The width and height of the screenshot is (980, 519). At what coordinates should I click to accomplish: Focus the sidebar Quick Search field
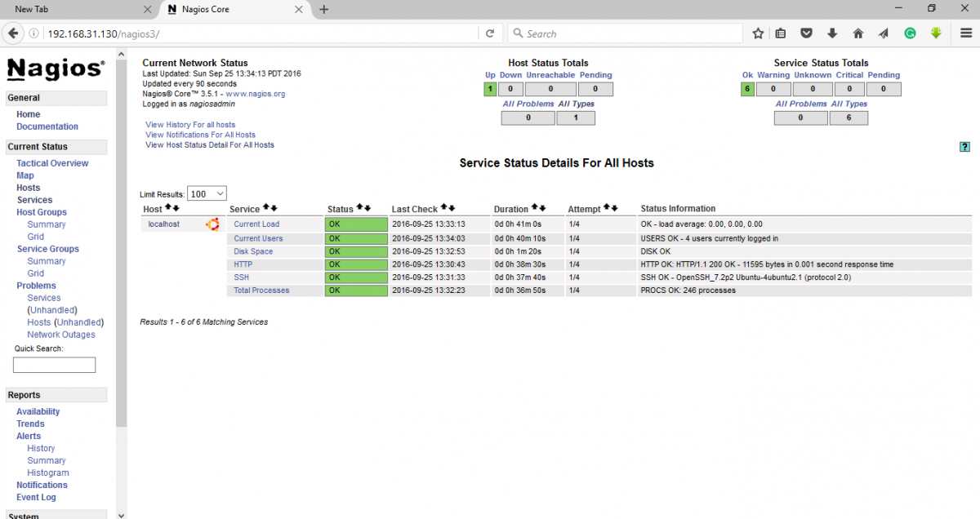55,365
